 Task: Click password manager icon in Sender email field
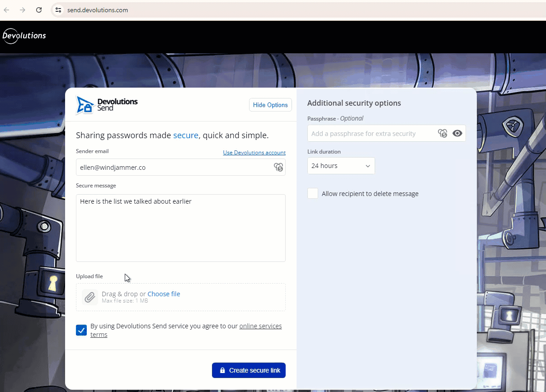[278, 168]
